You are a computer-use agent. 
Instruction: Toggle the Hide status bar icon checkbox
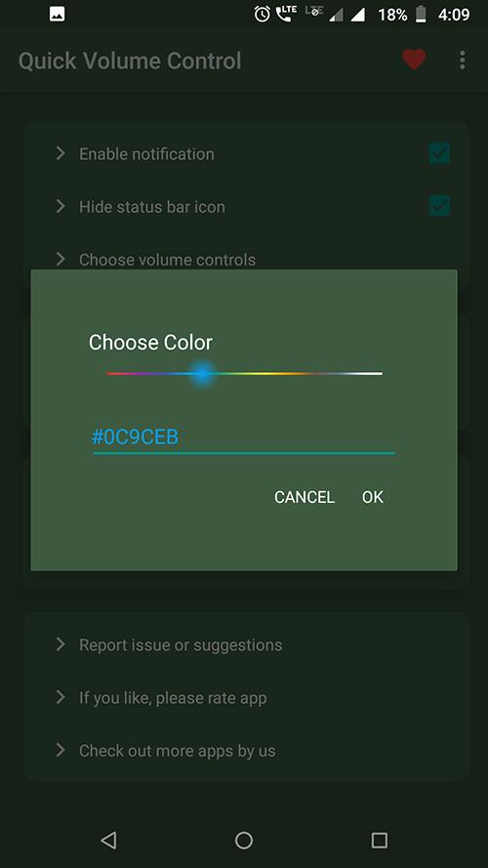[440, 206]
